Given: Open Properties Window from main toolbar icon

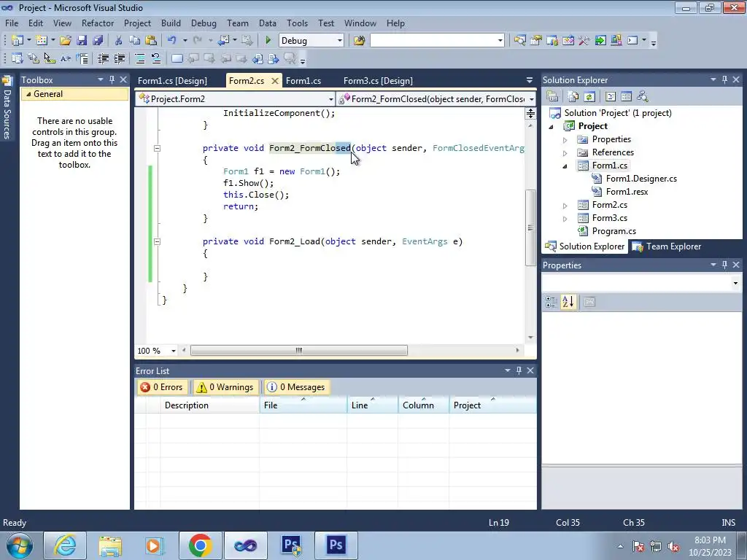Looking at the screenshot, I should pos(536,41).
